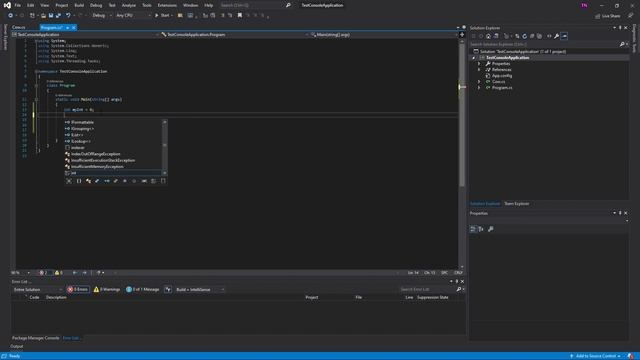Toggle the preview mode button in Solution Explorer
The height and width of the screenshot is (360, 640).
point(564,36)
